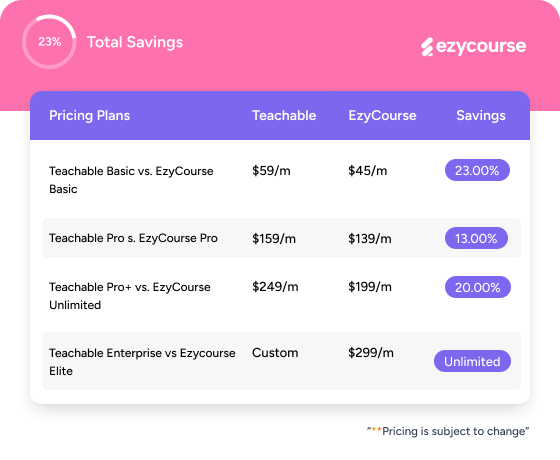Click the 20.00% savings badge

click(x=478, y=287)
